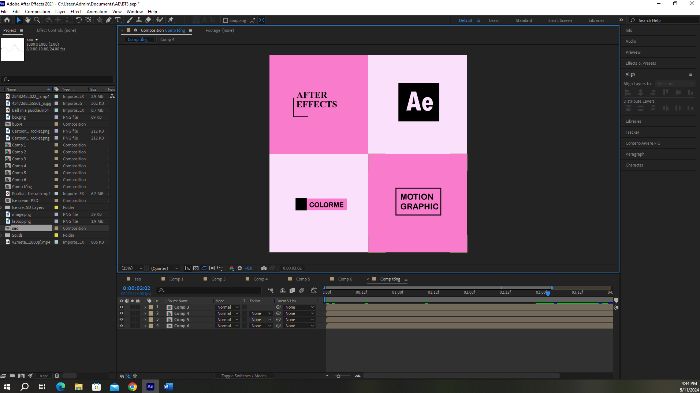Open Microsoft Edge from the taskbar

pos(61,387)
